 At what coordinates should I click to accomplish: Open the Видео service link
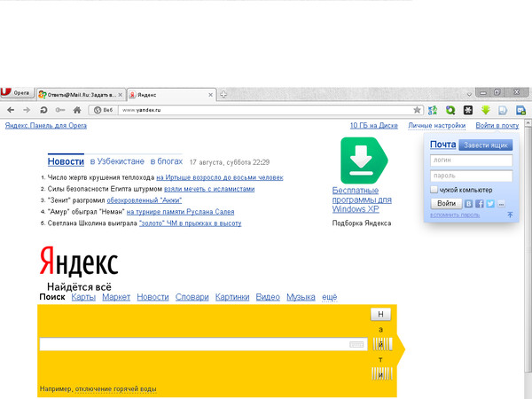tap(268, 297)
